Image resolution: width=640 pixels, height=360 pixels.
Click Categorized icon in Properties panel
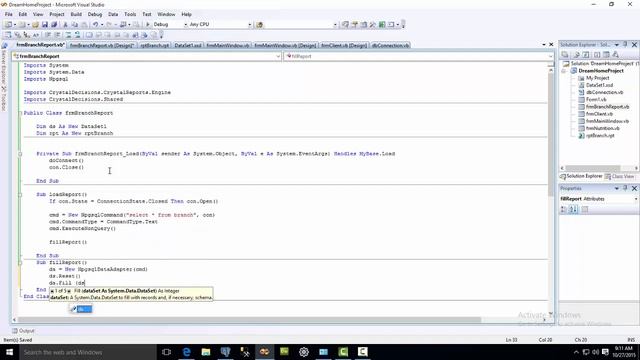coord(564,209)
